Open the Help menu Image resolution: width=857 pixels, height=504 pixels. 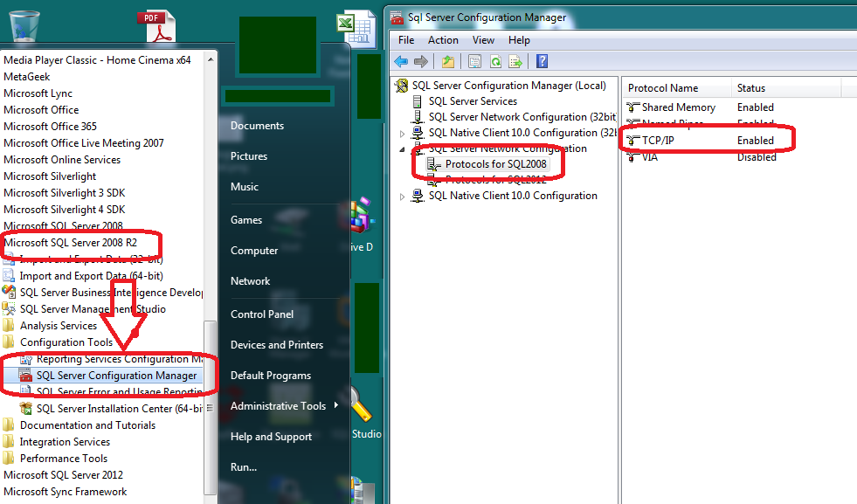pos(519,40)
